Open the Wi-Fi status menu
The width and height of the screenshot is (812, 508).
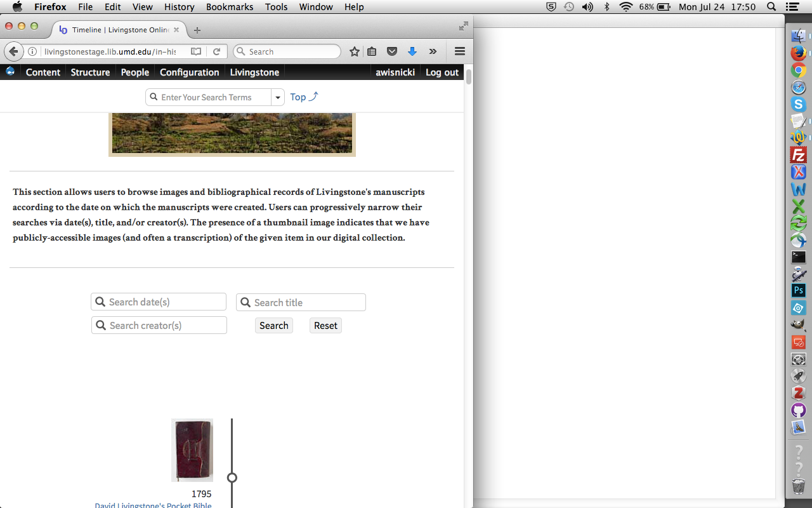tap(626, 7)
